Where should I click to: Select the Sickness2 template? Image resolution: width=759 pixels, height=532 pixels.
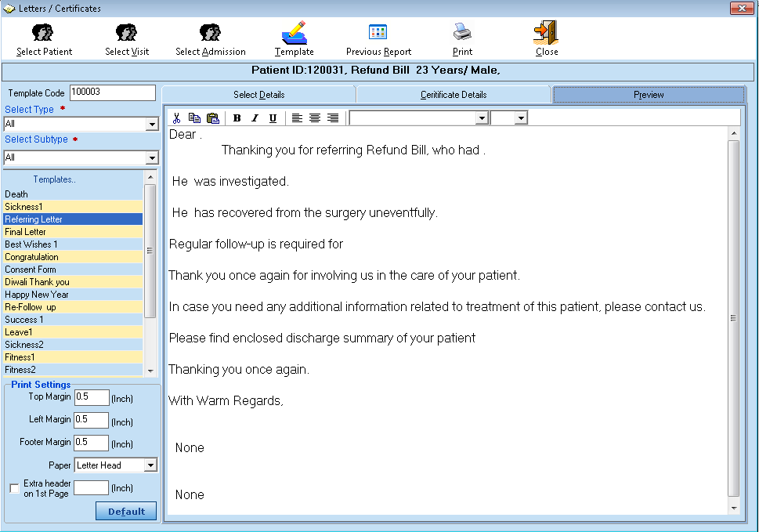point(73,346)
